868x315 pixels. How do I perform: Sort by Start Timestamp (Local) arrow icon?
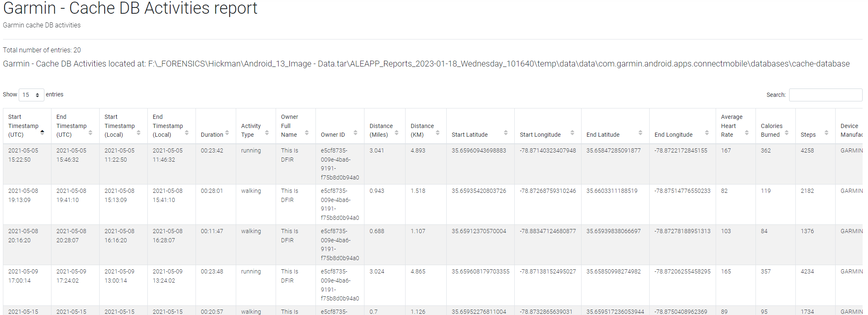tap(139, 133)
